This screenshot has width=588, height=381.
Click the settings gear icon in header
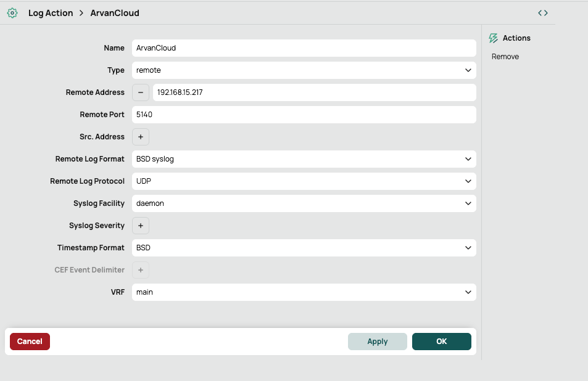12,13
